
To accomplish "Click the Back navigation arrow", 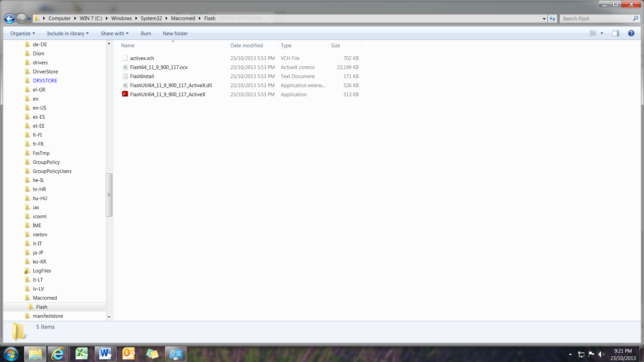I will point(9,18).
